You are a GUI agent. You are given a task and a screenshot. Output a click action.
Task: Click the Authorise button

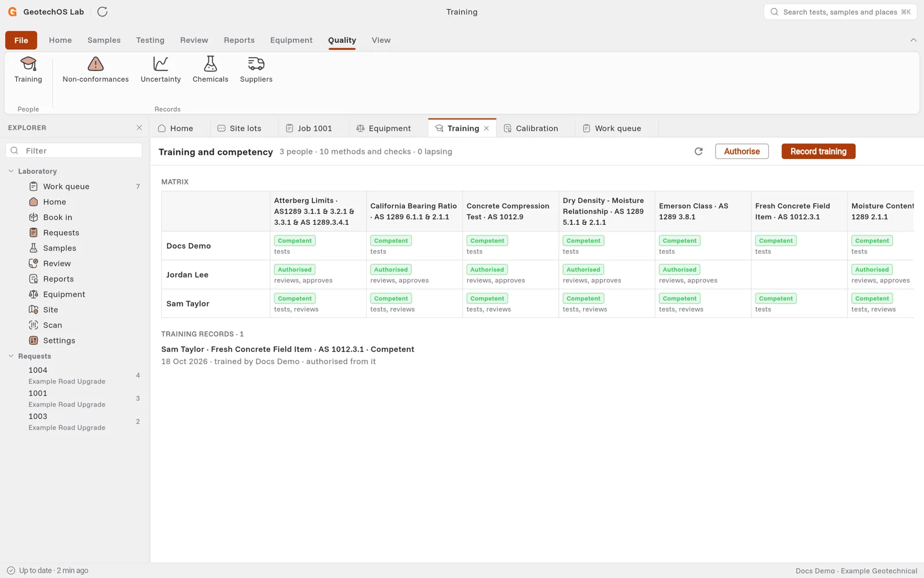click(742, 151)
